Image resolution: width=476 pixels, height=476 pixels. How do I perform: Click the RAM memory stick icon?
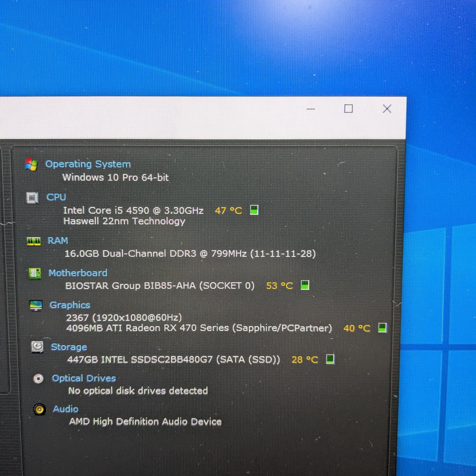34,241
